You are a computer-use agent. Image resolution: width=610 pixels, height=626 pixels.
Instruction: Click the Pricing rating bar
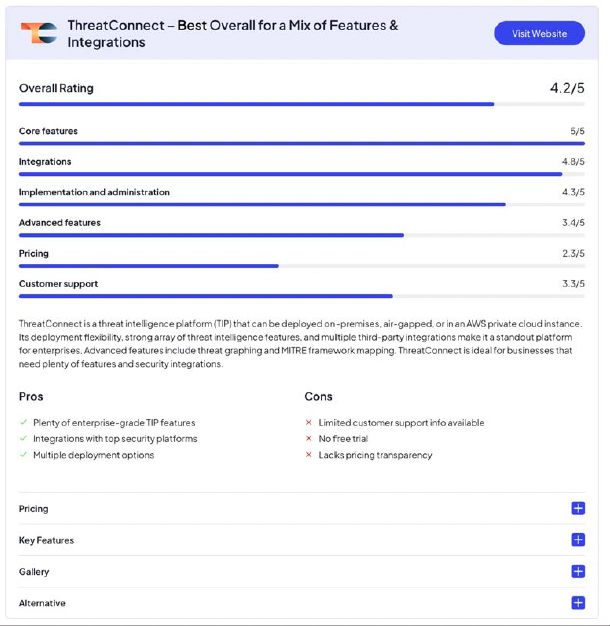[x=300, y=266]
